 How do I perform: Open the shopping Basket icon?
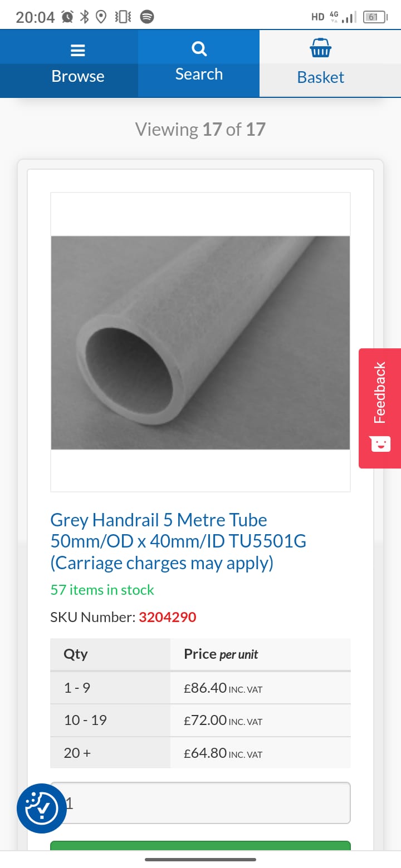(x=321, y=48)
